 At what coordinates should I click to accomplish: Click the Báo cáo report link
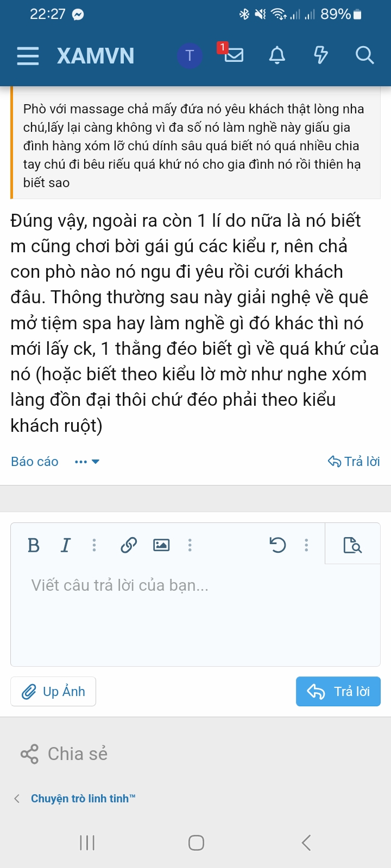(x=35, y=462)
